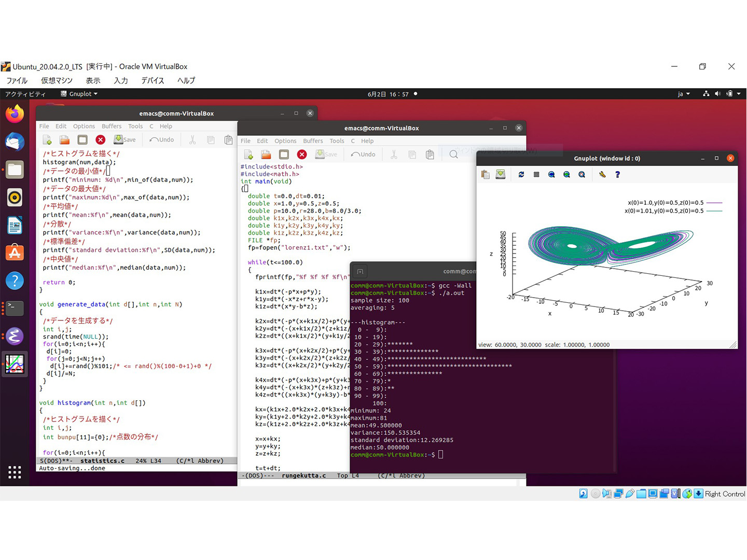Viewport: 747px width, 560px height.
Task: Open Gnuplot settings with the wrench icon
Action: point(602,174)
